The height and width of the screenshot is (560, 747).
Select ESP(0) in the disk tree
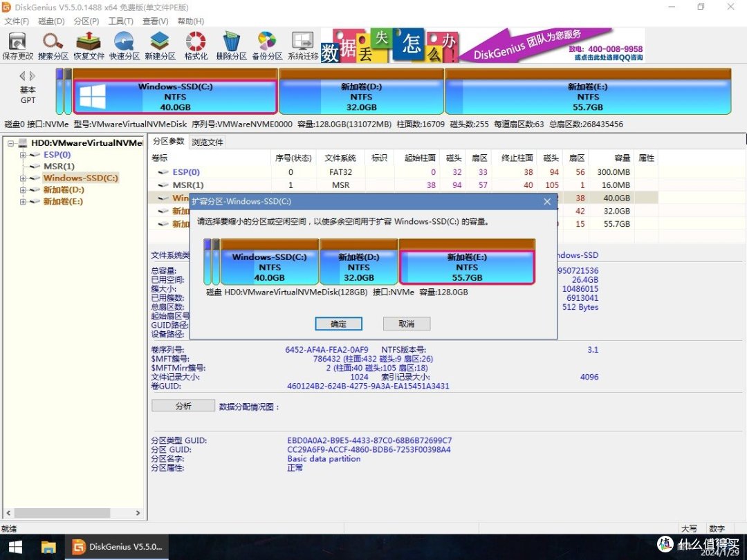point(57,155)
